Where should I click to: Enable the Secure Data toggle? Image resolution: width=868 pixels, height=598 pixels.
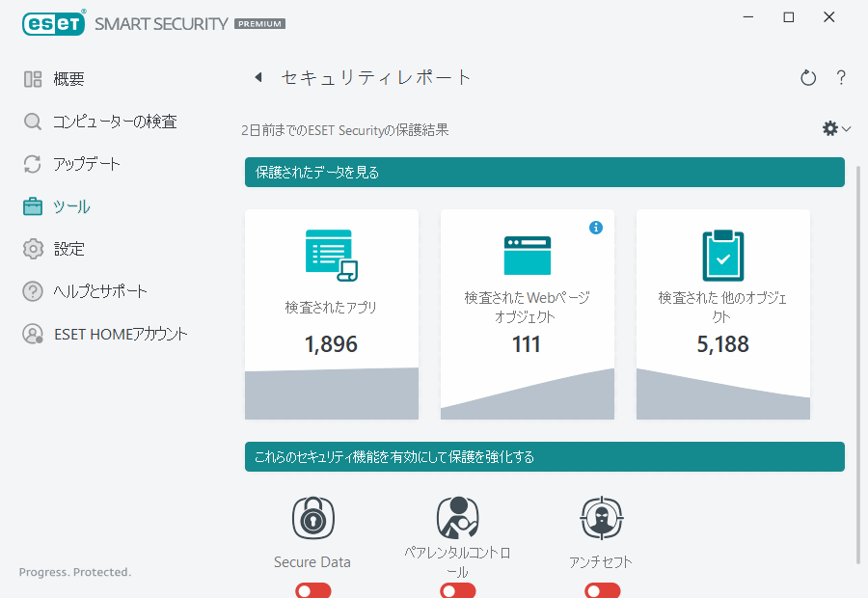312,589
